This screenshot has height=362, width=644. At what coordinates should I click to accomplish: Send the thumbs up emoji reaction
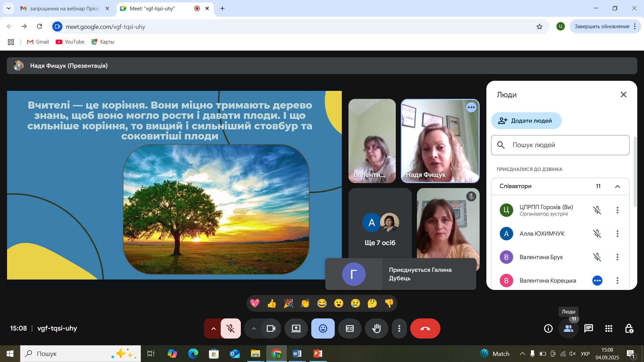tap(271, 303)
